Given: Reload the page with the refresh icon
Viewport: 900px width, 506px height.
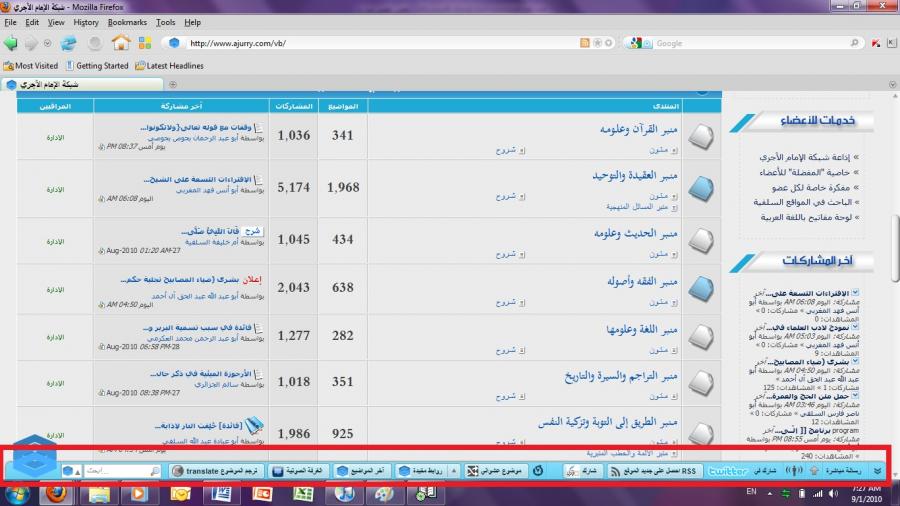Looking at the screenshot, I should pos(69,43).
